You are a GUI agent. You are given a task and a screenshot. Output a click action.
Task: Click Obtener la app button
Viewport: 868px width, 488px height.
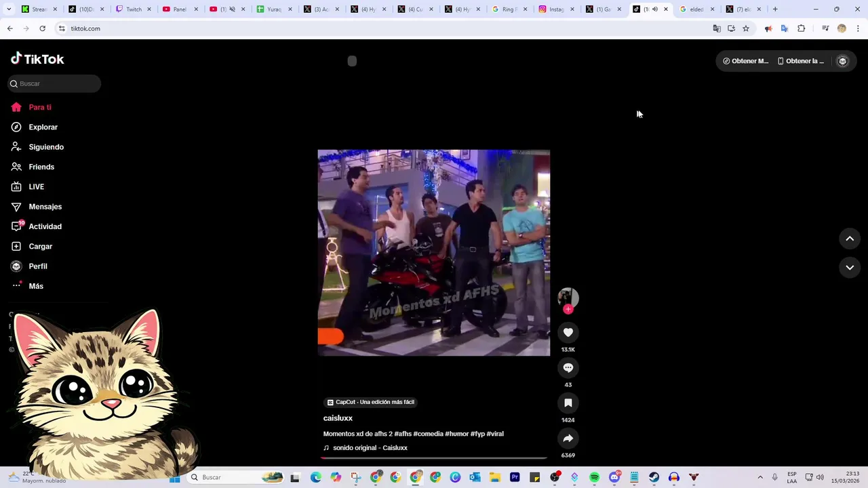tap(800, 61)
